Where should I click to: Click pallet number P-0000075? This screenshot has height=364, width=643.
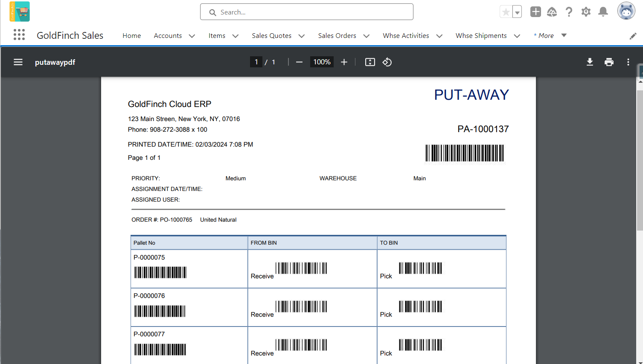pos(149,257)
